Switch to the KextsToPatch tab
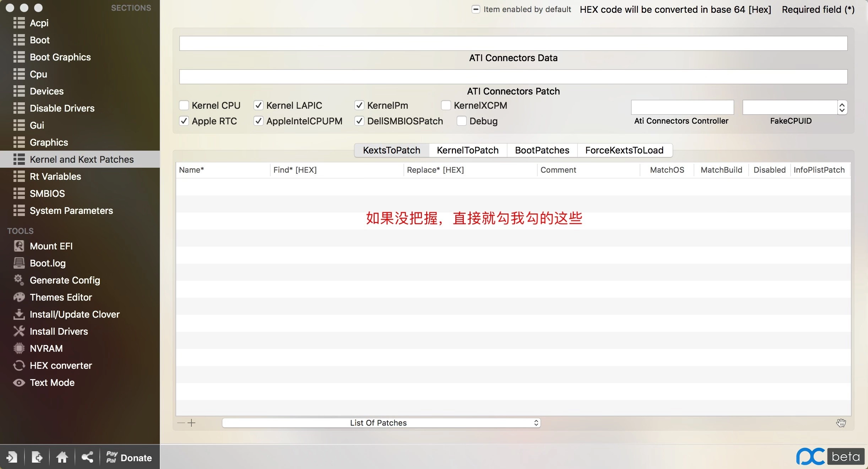 392,150
